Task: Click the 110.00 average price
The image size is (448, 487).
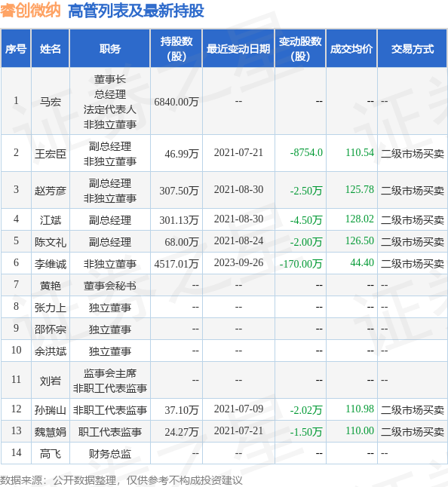Action: (360, 430)
